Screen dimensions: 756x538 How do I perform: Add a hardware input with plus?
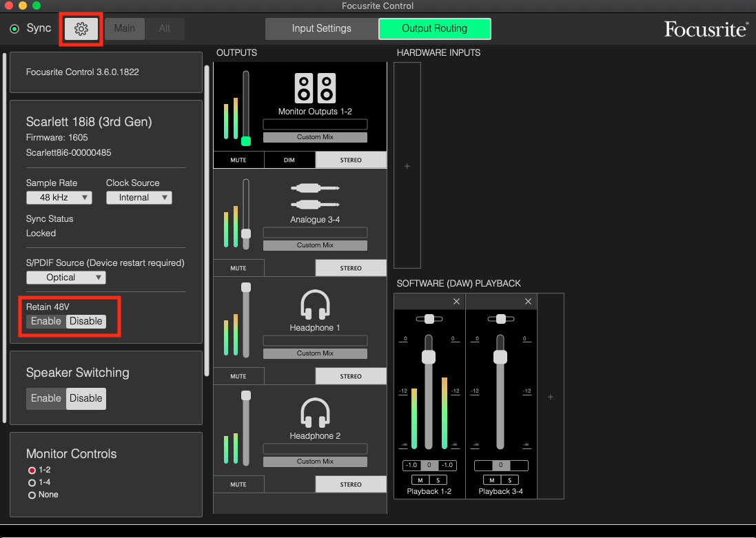click(x=407, y=166)
